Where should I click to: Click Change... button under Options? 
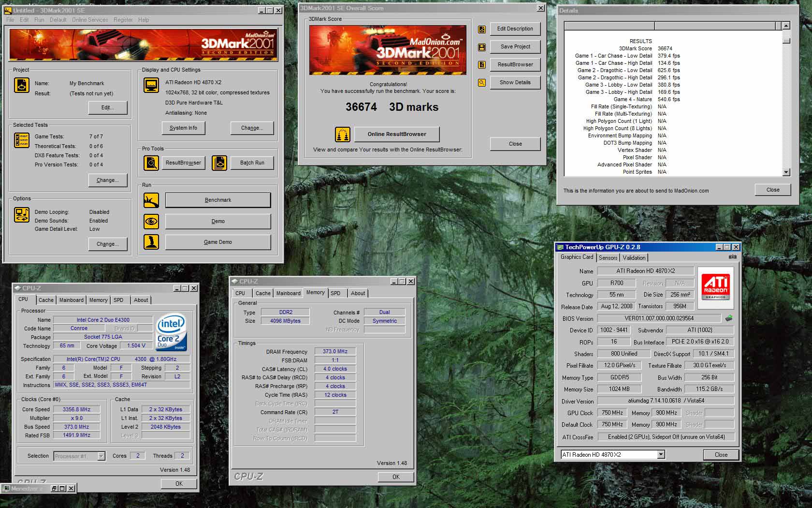click(108, 244)
